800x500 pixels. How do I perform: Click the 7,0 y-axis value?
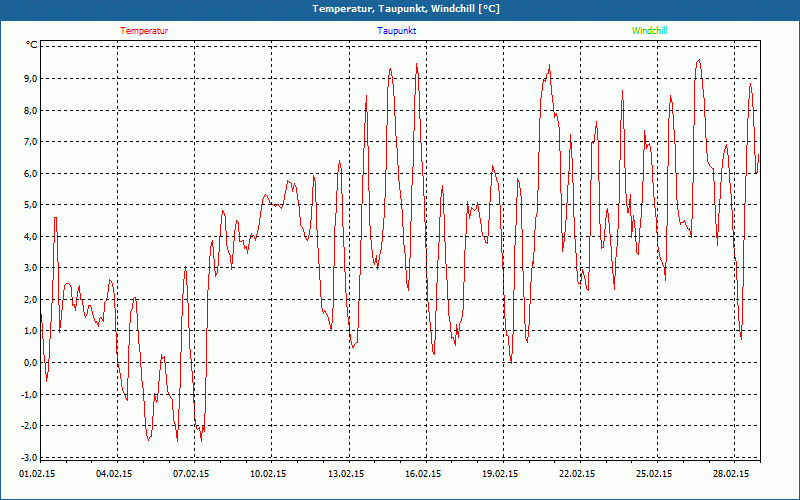(x=31, y=141)
